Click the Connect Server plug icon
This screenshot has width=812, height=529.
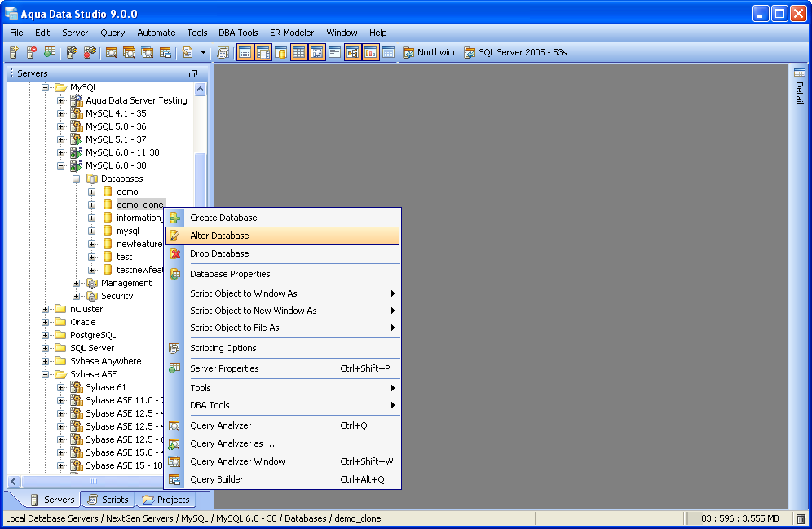(72, 52)
